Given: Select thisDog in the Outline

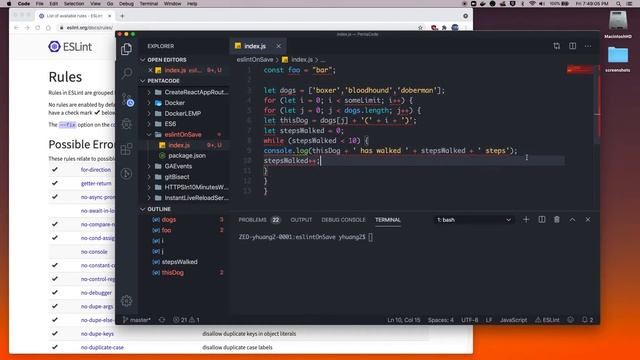Looking at the screenshot, I should 173,273.
